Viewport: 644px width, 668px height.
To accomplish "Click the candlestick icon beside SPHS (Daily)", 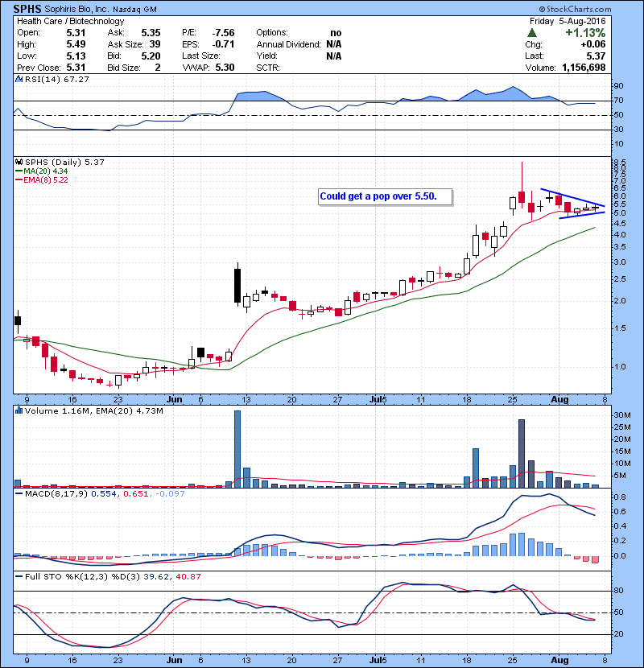I will (x=19, y=163).
